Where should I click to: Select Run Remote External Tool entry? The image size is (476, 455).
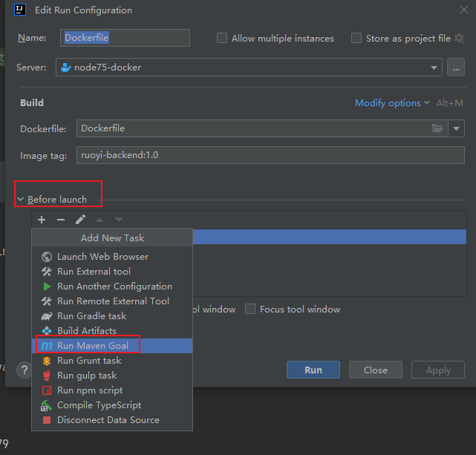tap(112, 301)
